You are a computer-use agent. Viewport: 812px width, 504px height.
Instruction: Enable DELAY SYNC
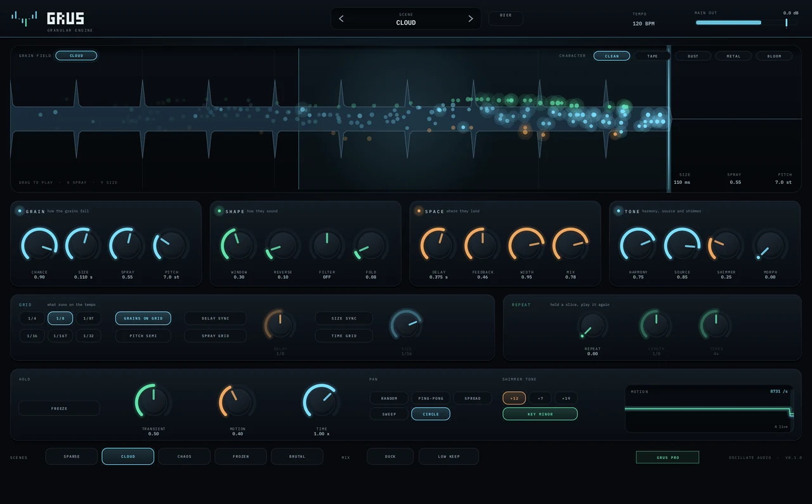(215, 318)
